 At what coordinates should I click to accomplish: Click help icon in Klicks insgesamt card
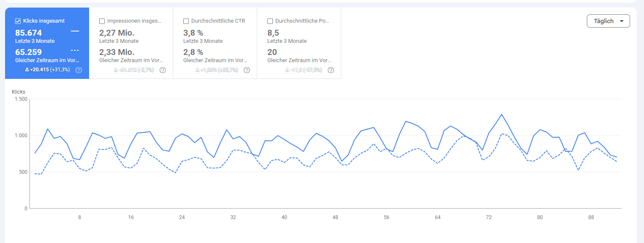tap(79, 70)
